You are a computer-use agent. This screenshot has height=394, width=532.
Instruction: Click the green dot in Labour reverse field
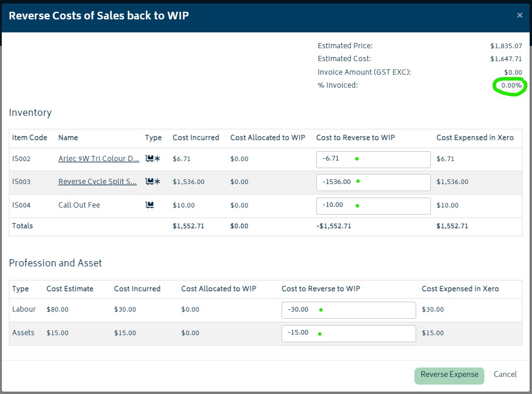[321, 310]
